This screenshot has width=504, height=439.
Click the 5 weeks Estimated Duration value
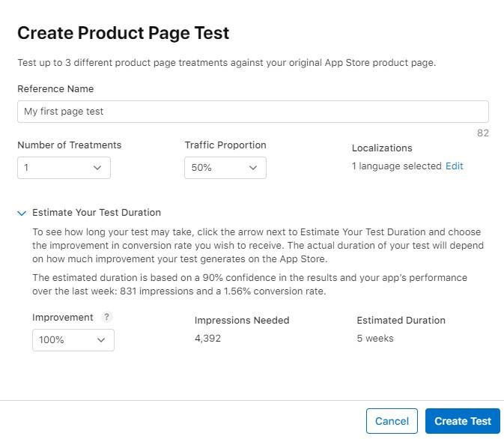click(375, 339)
